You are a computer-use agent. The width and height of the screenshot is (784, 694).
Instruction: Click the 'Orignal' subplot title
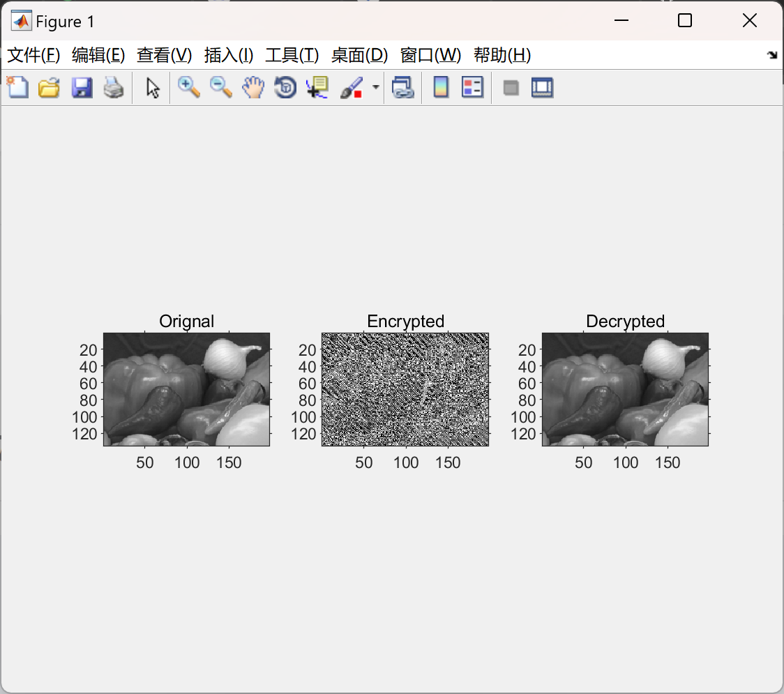click(186, 321)
